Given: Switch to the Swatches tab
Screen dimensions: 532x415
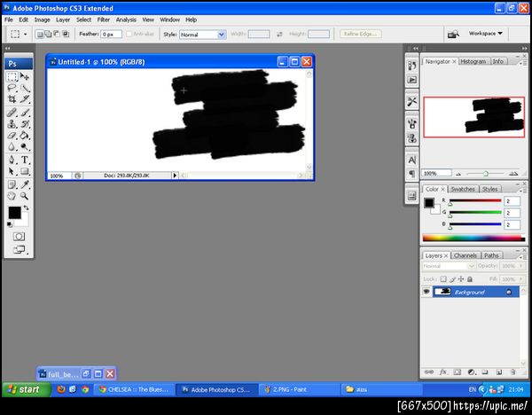Looking at the screenshot, I should click(x=463, y=189).
